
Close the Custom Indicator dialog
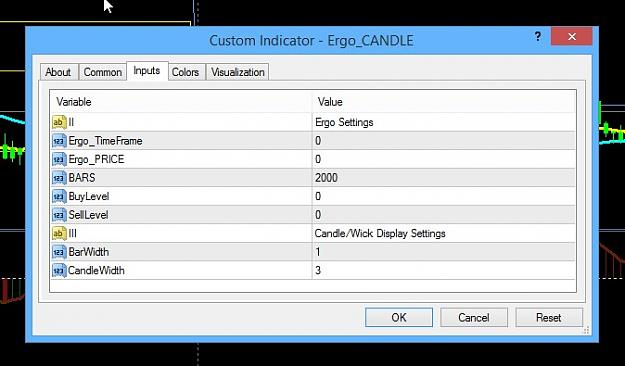click(572, 37)
